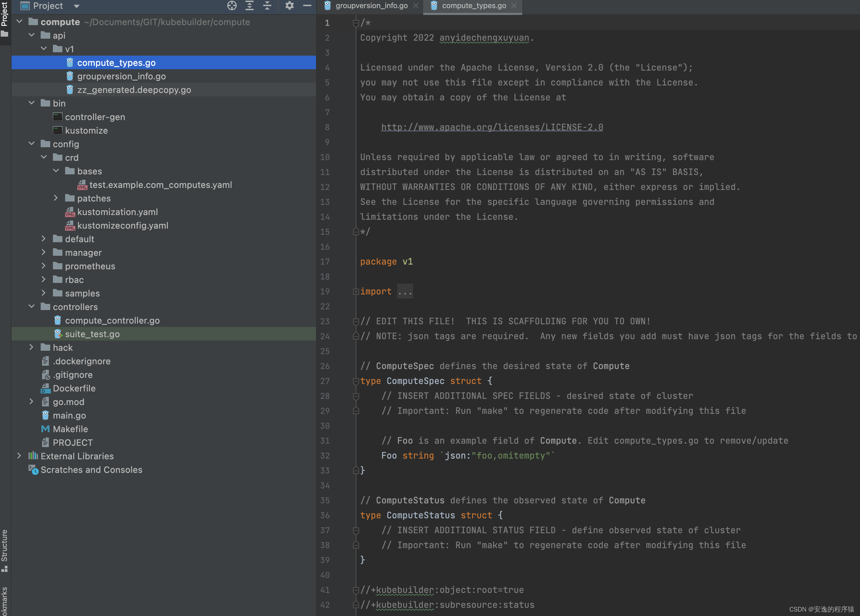The height and width of the screenshot is (616, 860).
Task: Click the Expand All icon in Project panel
Action: (250, 6)
